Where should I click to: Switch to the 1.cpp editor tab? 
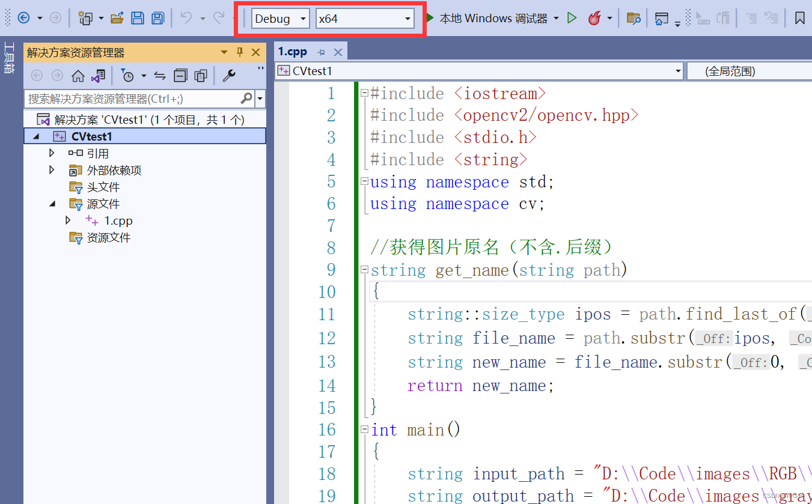coord(292,51)
